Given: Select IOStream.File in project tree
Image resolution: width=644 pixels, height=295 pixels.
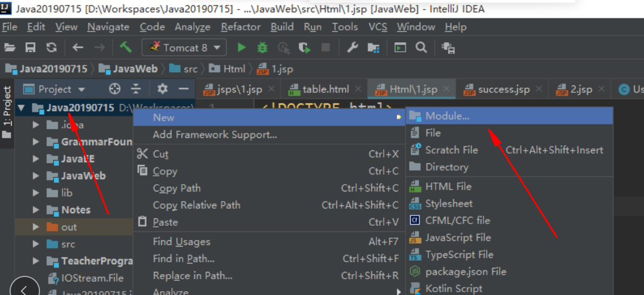Looking at the screenshot, I should pyautogui.click(x=86, y=278).
